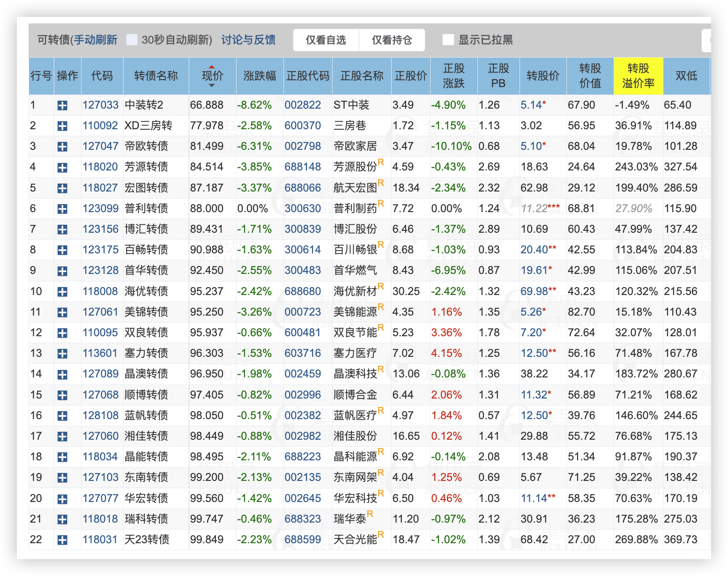Click the plus icon for 百畅转债 row
Viewport: 728px width, 576px height.
(62, 251)
